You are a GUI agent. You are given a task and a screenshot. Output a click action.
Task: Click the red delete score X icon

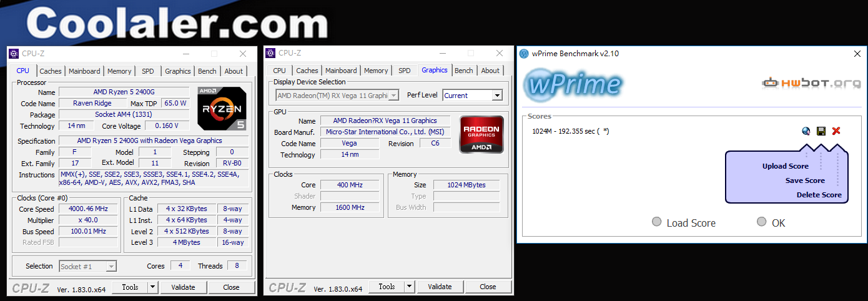click(836, 131)
